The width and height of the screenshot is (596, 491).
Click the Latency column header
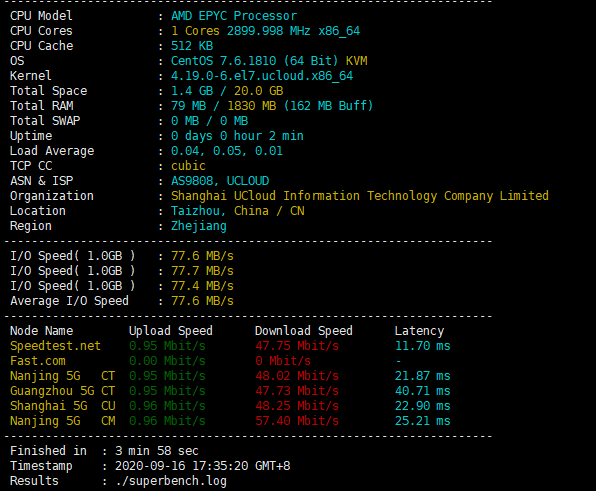[419, 331]
